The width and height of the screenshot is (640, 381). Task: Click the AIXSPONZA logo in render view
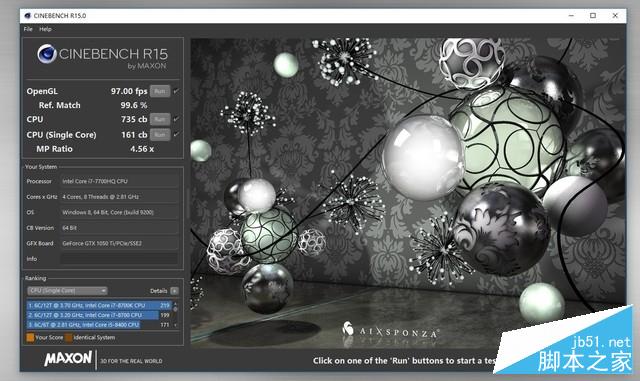pyautogui.click(x=391, y=330)
